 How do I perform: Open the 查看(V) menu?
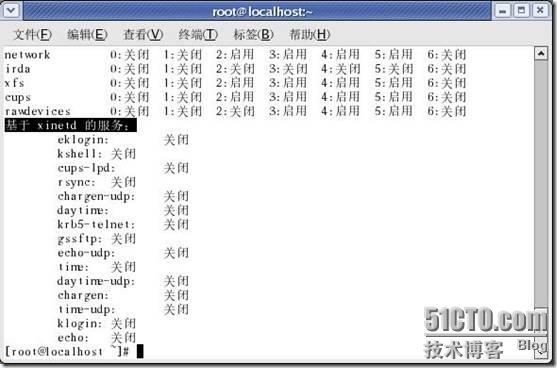pyautogui.click(x=143, y=35)
